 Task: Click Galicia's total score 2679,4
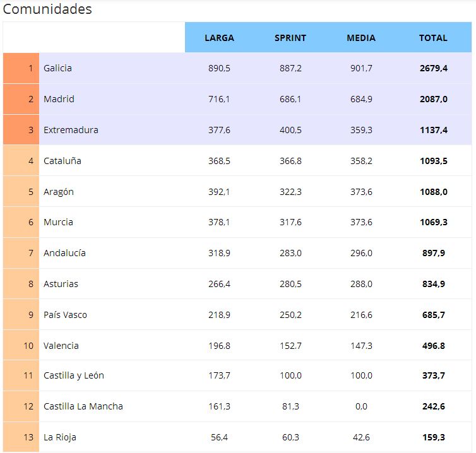(434, 68)
